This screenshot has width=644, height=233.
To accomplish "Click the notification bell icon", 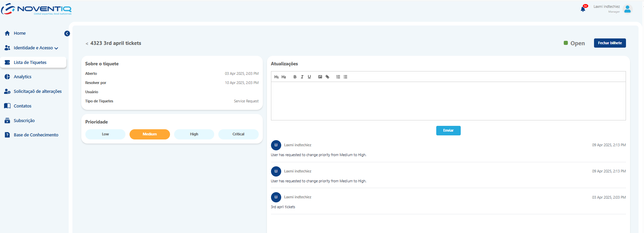I will coord(583,9).
